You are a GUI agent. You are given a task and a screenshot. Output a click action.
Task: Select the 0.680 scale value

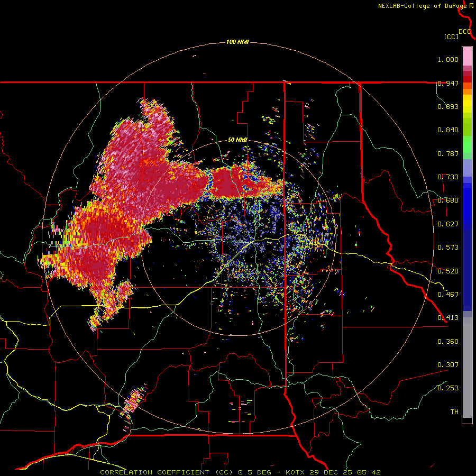click(448, 200)
